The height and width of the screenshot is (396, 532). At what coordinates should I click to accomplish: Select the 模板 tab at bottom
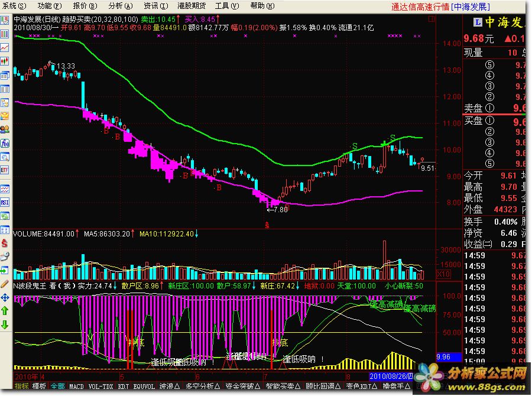tap(39, 386)
